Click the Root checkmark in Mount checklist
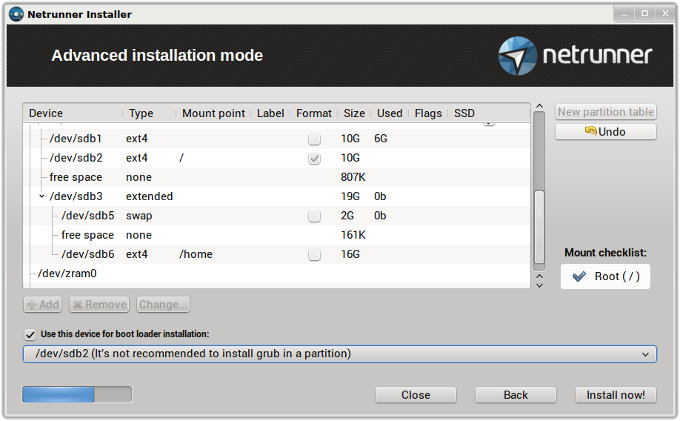Image resolution: width=680 pixels, height=421 pixels. 579,277
